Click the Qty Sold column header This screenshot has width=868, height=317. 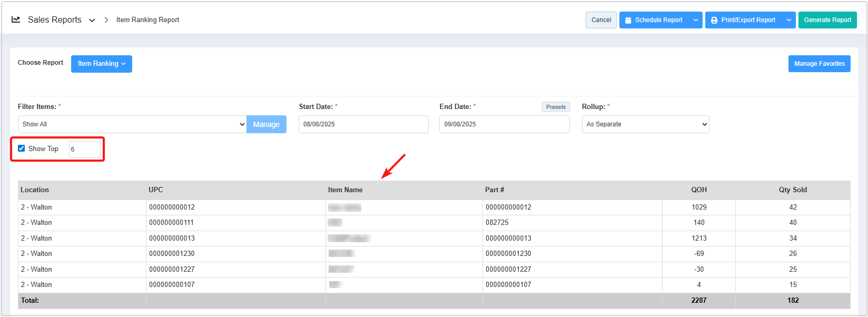[793, 190]
